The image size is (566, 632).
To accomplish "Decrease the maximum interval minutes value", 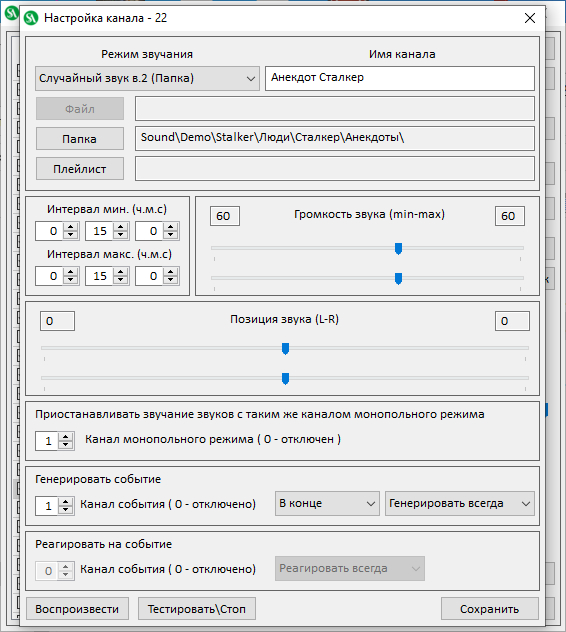I will 121,280.
